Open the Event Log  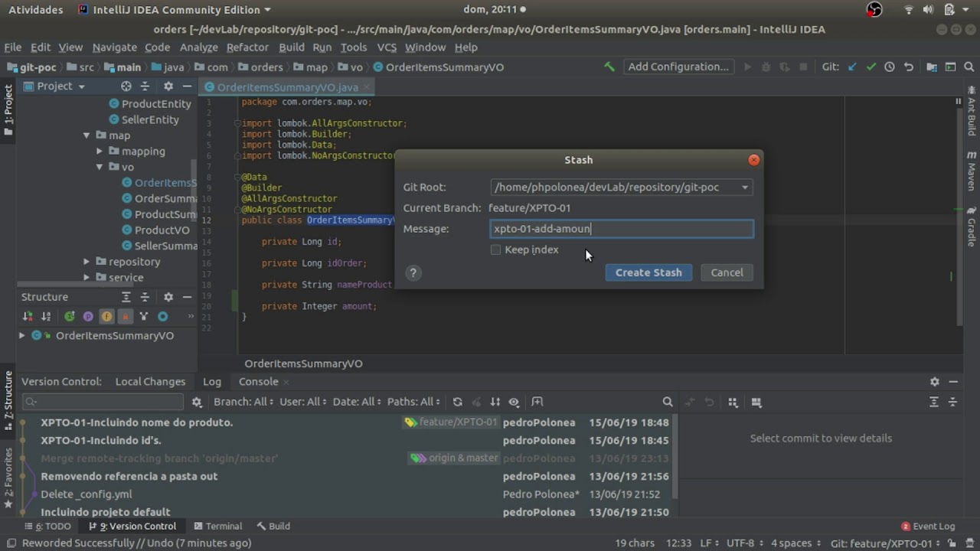[x=928, y=526]
